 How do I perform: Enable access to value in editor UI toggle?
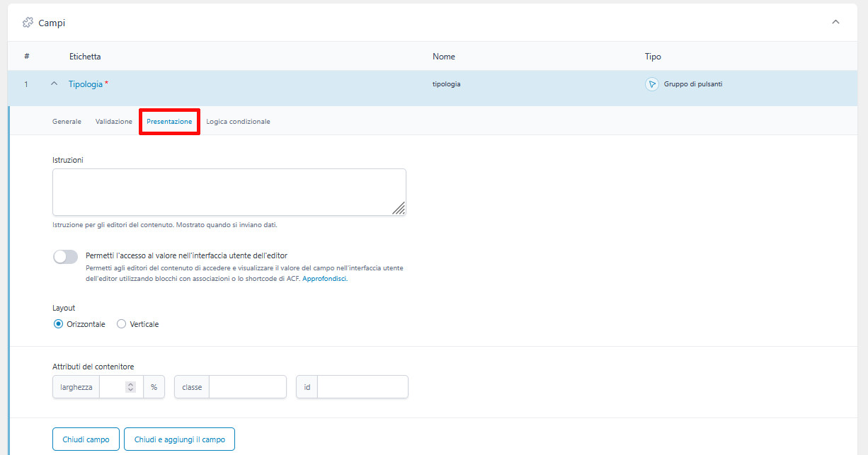[65, 256]
